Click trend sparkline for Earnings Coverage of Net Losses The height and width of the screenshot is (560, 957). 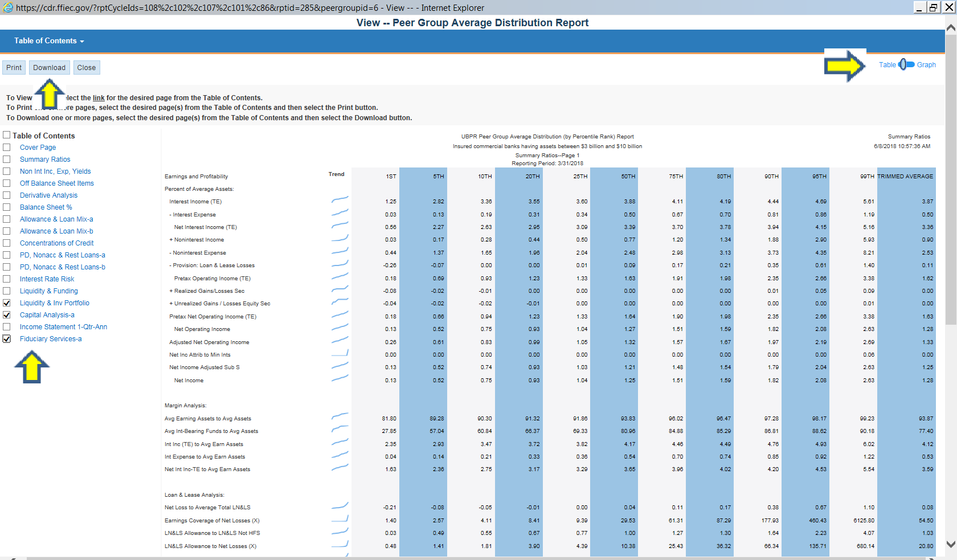click(x=340, y=519)
